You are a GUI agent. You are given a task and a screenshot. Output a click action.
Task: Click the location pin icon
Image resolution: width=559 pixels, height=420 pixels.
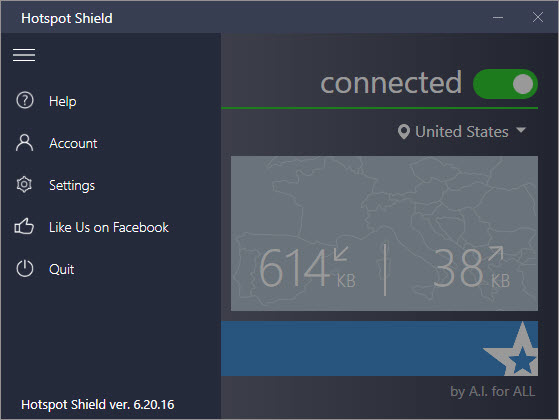click(404, 132)
